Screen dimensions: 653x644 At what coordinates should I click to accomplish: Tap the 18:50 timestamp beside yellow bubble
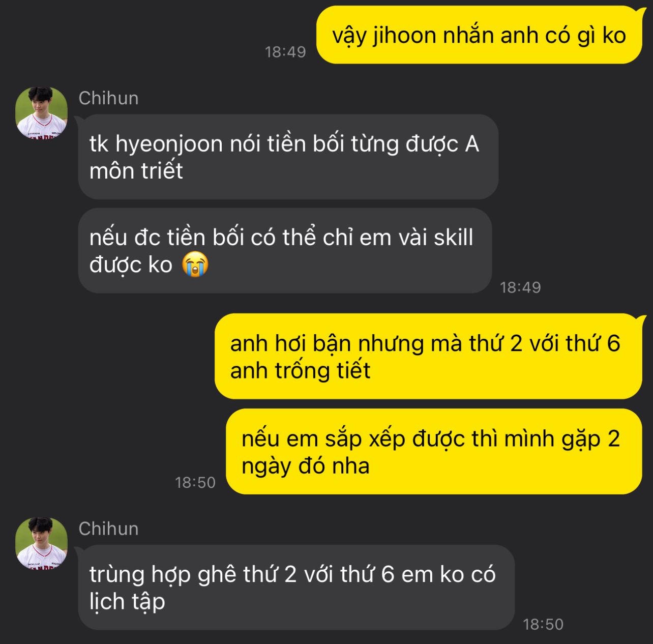[195, 482]
